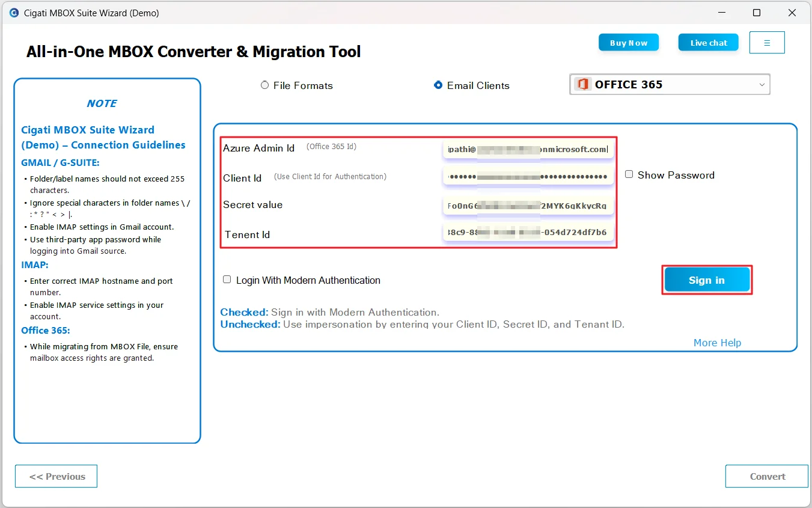Click the NOTE heading in side panel
Viewport: 812px width, 508px height.
(x=102, y=103)
